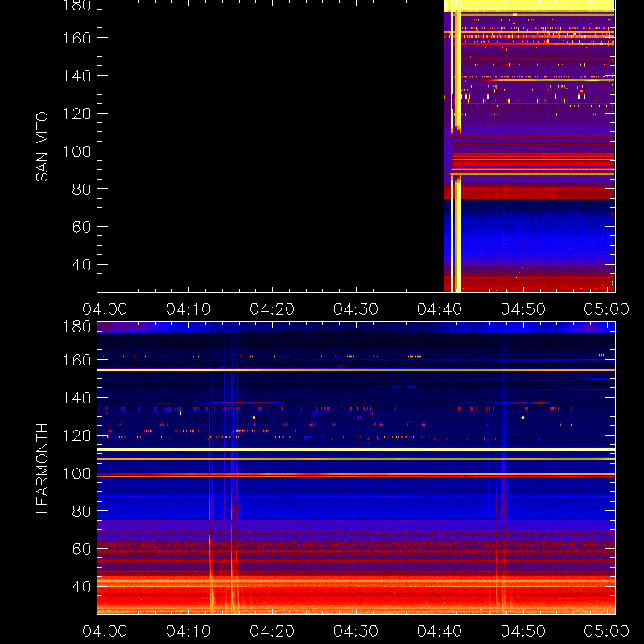Choose the 120 frequency tick on Learmonth axis

(x=76, y=436)
